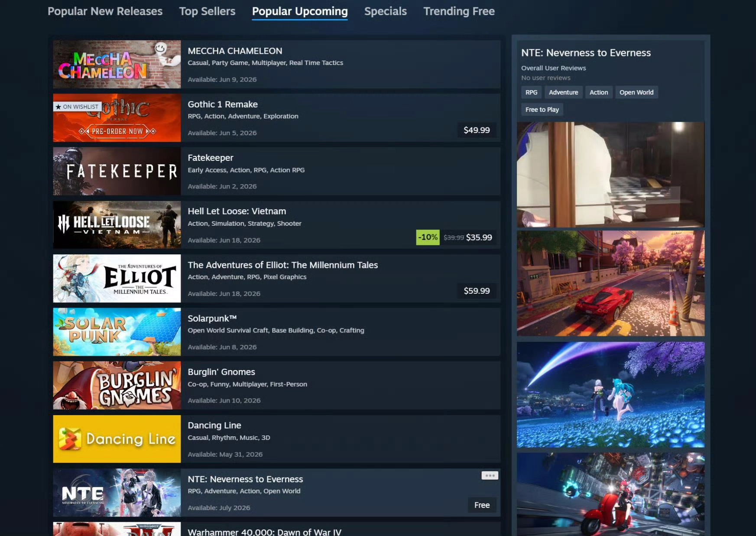Click the $49.99 price on Gothic 1 Remake
Image resolution: width=756 pixels, height=536 pixels.
(477, 130)
